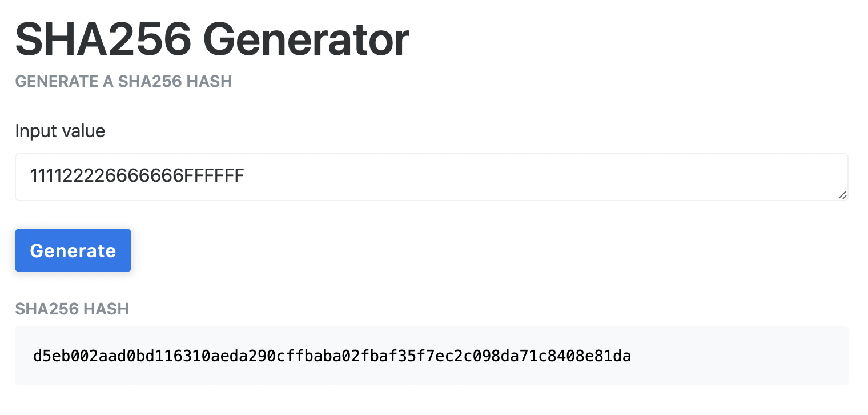Place cursor after the last F in input
Image resolution: width=868 pixels, height=415 pixels.
tap(245, 176)
